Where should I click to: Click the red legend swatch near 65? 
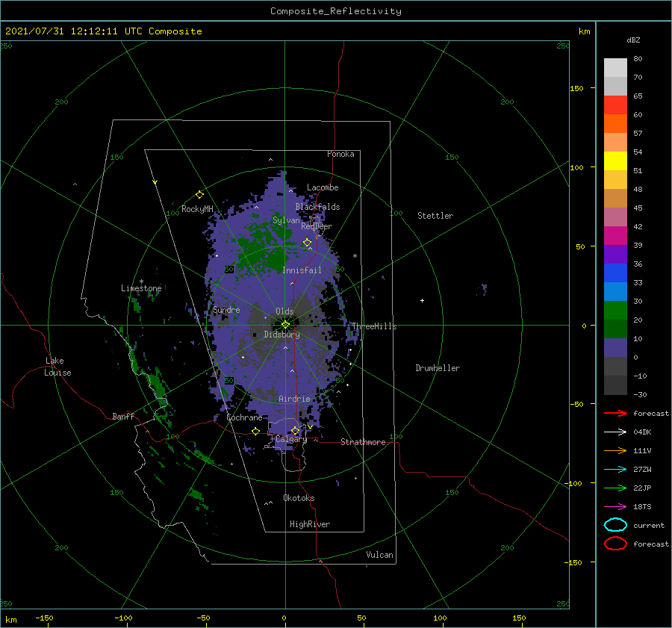pyautogui.click(x=615, y=105)
